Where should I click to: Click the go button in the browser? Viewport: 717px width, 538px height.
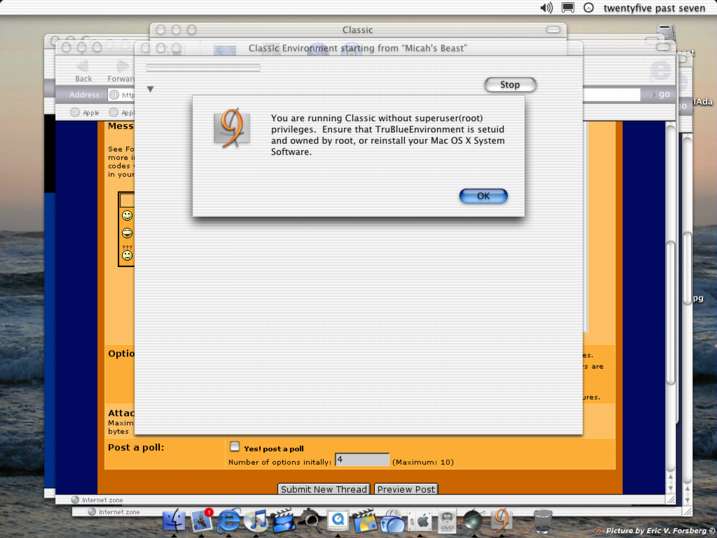click(664, 94)
